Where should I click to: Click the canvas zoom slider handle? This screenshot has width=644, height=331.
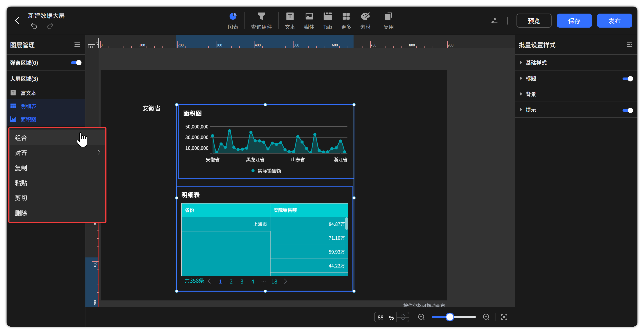click(x=450, y=317)
